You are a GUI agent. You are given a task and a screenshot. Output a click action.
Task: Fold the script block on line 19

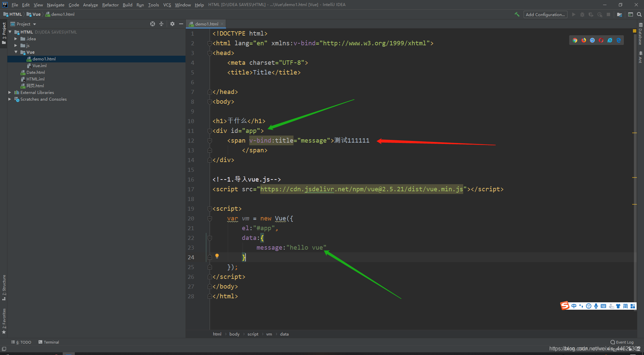tap(210, 208)
